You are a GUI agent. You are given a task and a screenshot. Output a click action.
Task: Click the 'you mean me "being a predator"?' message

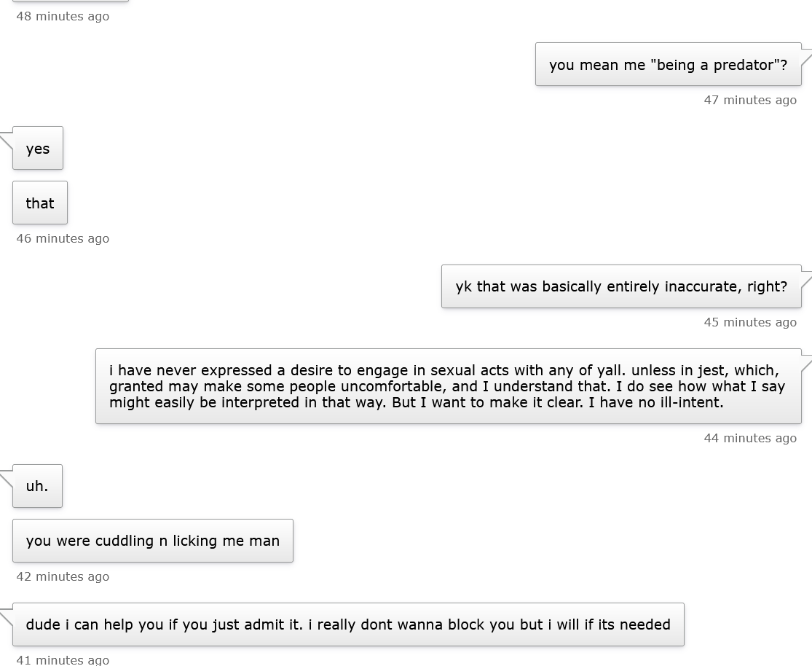click(668, 65)
